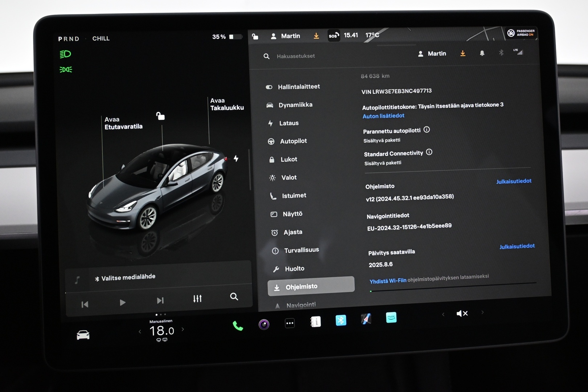
Task: Tap the charge port lightning icon
Action: tap(236, 159)
